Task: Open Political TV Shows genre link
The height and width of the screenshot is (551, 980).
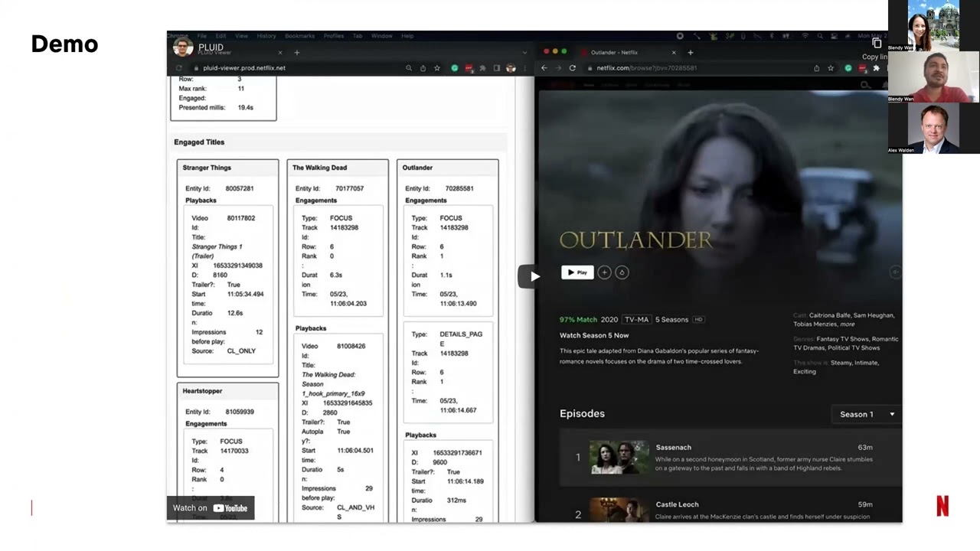Action: click(x=854, y=348)
